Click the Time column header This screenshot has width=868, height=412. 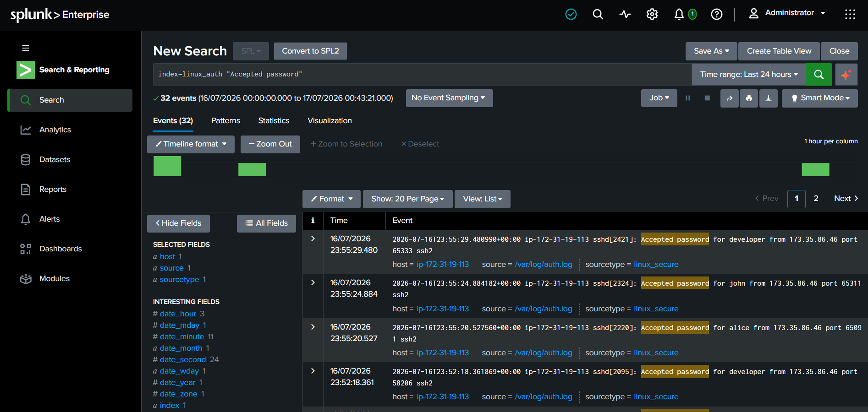tap(339, 221)
